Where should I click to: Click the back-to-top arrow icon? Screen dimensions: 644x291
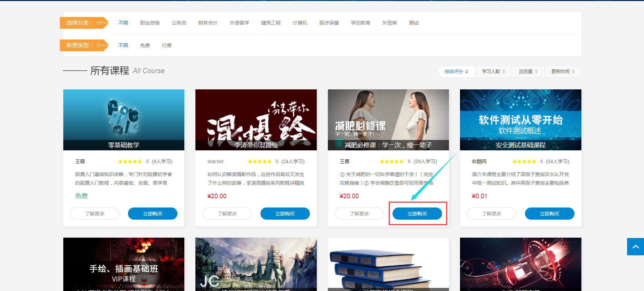coord(635,247)
